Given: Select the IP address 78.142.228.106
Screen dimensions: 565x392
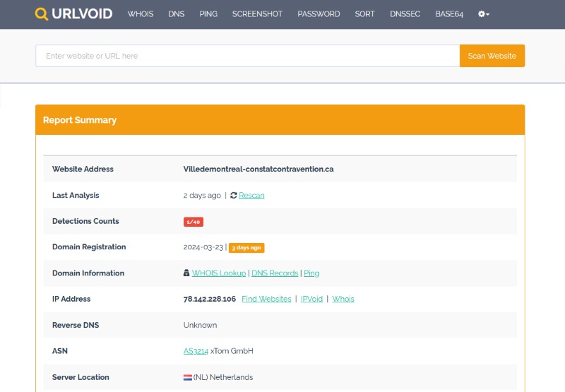Looking at the screenshot, I should pyautogui.click(x=209, y=299).
